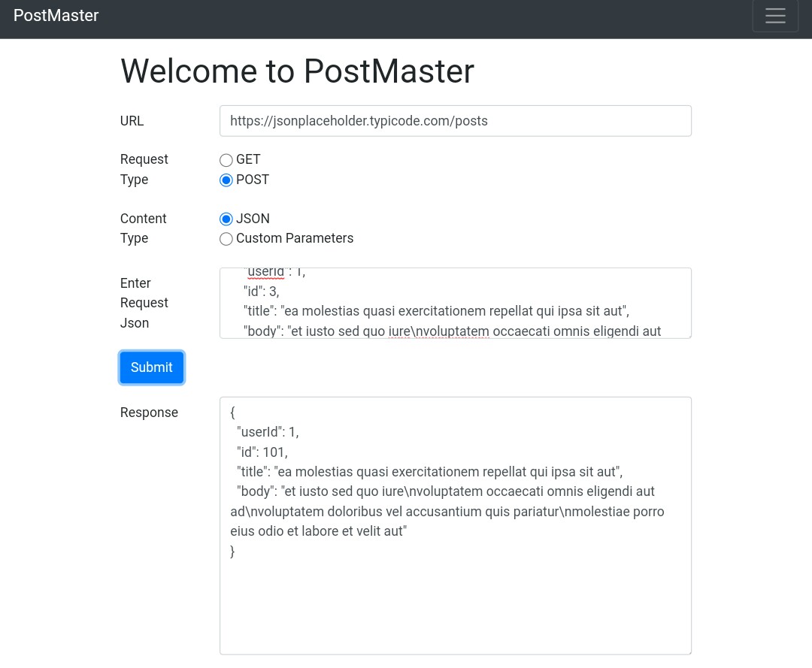This screenshot has height=668, width=812.
Task: Select the POST request type
Action: [x=226, y=180]
